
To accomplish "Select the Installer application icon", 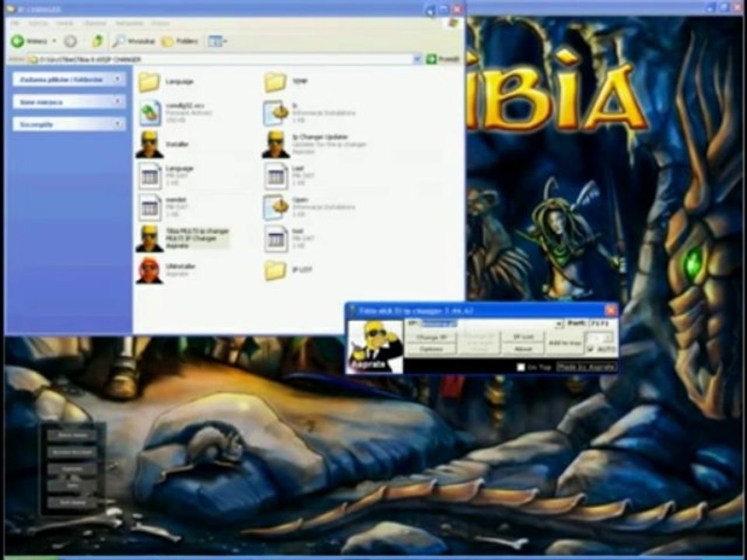I will pyautogui.click(x=149, y=145).
